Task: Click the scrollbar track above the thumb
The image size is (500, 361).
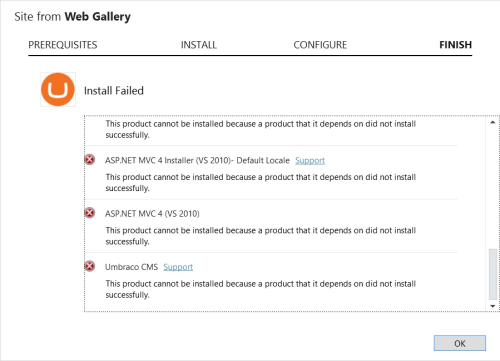Action: (493, 187)
